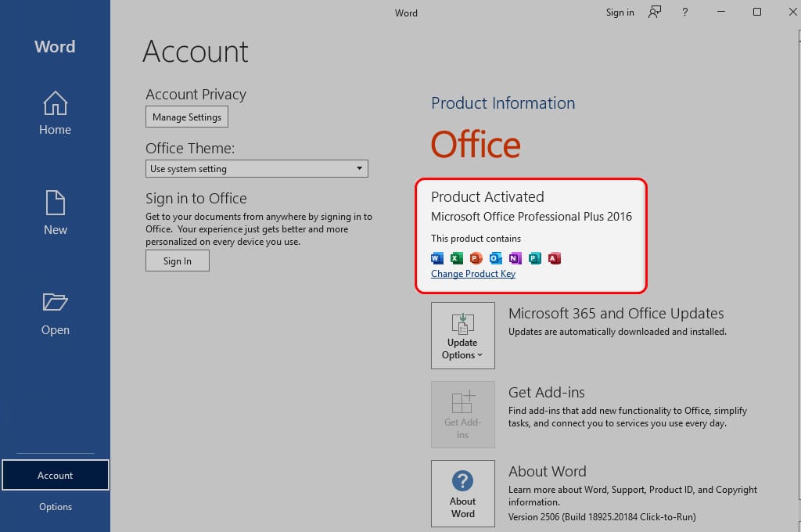Click 'Microsoft Office Professional Plus 2016' text
Screen dimensions: 801x532
[x=531, y=217]
